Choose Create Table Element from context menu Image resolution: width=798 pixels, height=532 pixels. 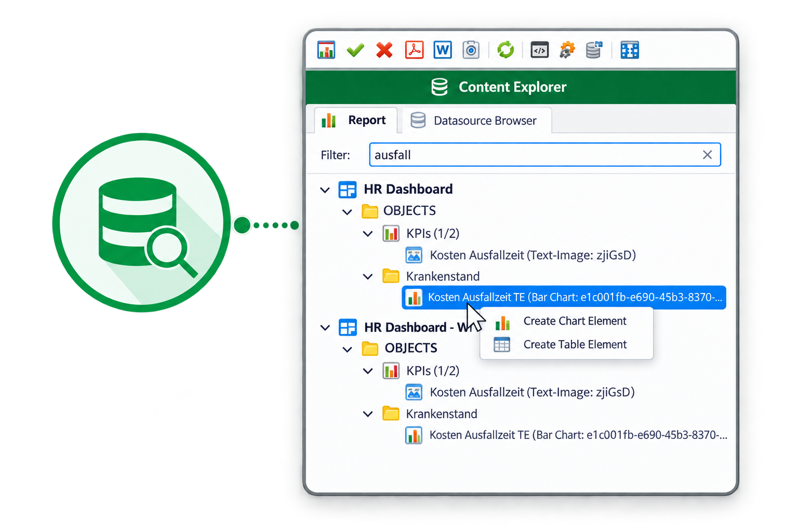[x=566, y=344]
